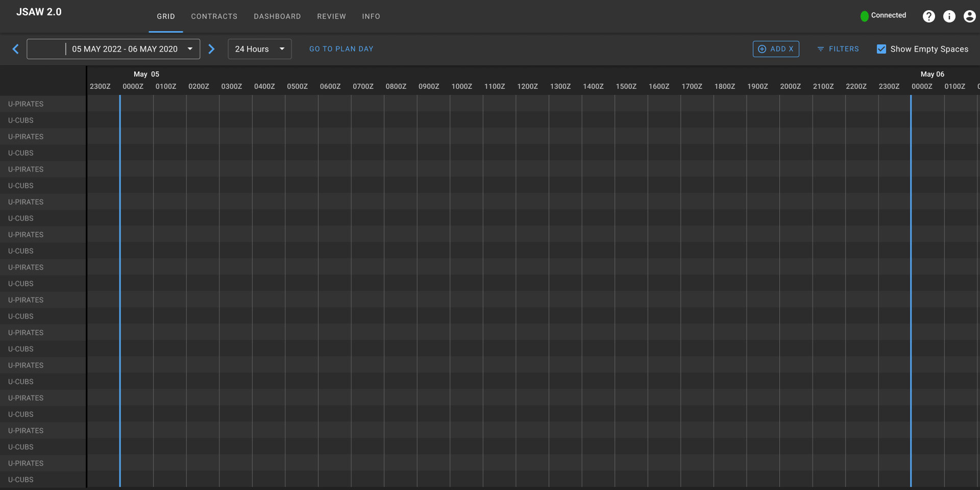This screenshot has width=980, height=490.
Task: Click the 0600Z hour header
Action: (330, 86)
